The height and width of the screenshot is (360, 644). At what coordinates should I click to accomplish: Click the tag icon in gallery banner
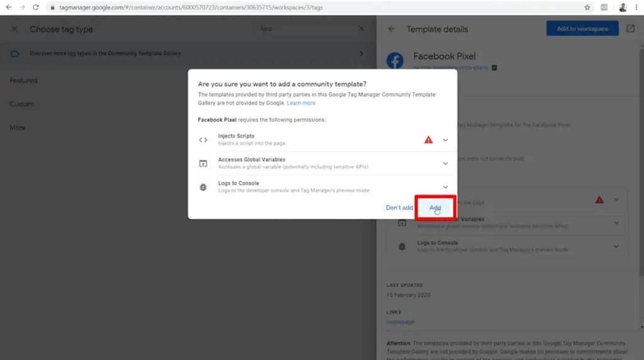pyautogui.click(x=14, y=54)
